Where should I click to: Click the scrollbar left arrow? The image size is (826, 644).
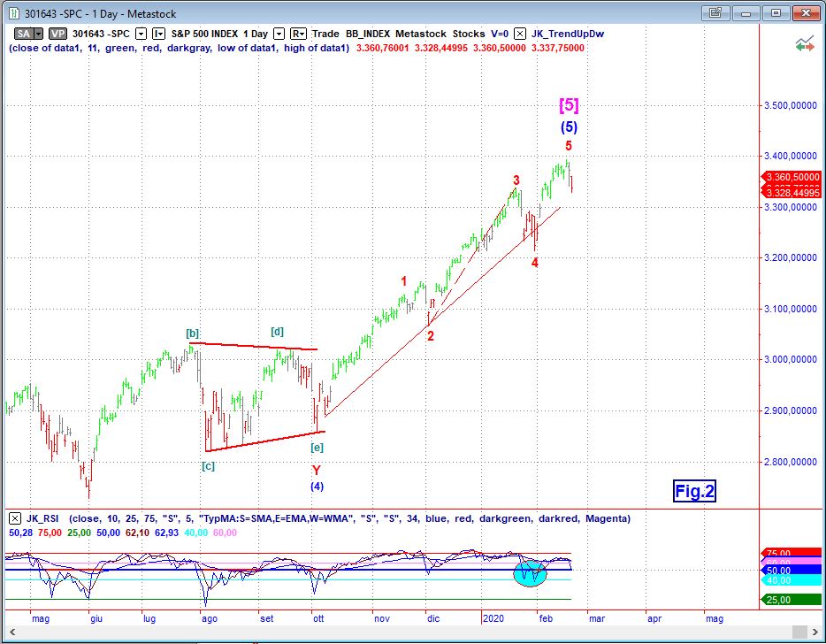12,632
